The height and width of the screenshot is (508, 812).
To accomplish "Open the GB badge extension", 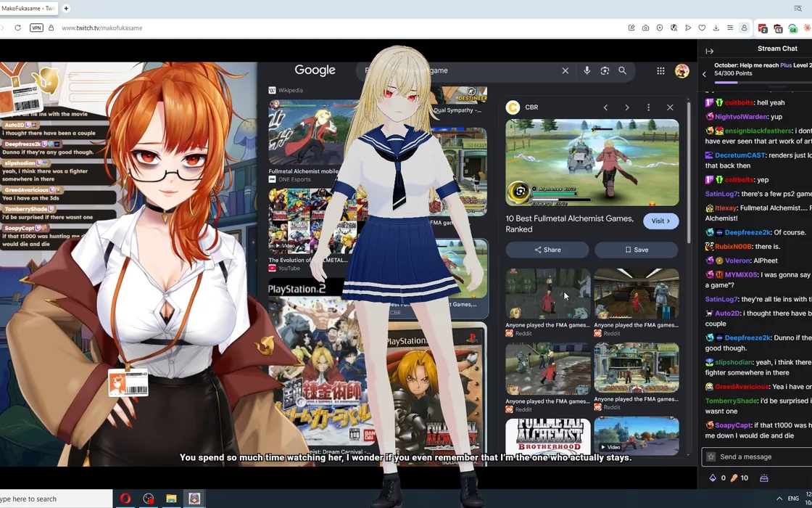I will 793,28.
